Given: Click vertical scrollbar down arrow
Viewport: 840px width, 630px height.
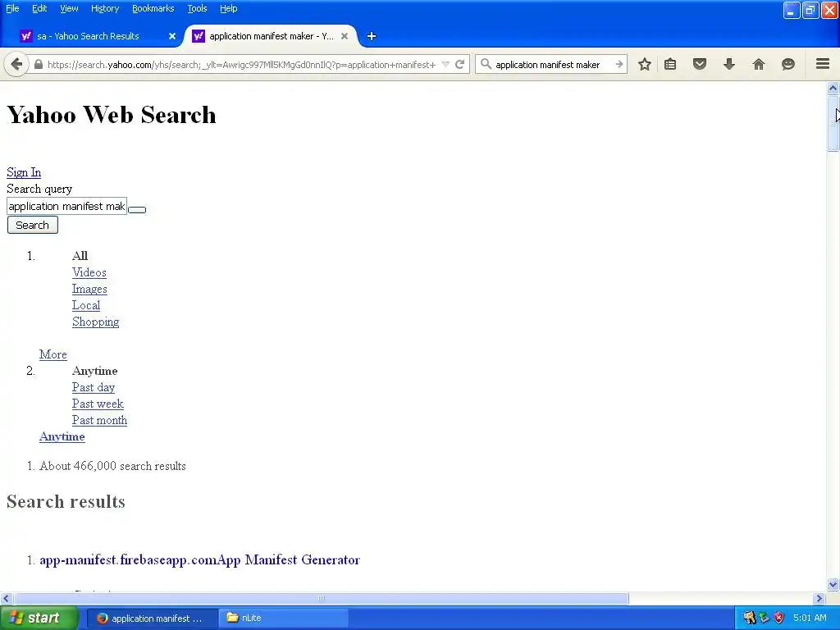Looking at the screenshot, I should (x=833, y=584).
